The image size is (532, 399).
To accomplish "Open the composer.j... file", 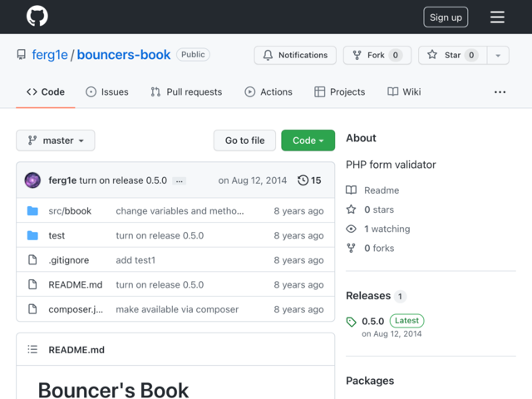I will point(76,309).
